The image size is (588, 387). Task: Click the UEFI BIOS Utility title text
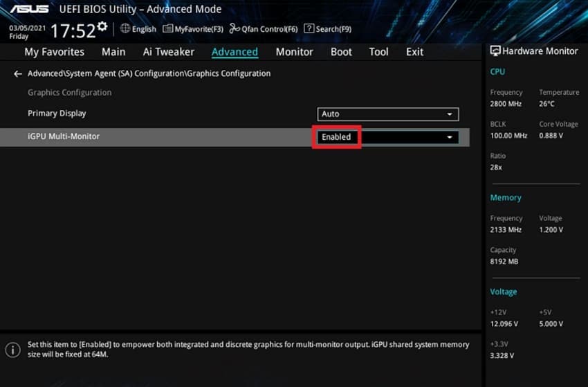click(x=140, y=9)
